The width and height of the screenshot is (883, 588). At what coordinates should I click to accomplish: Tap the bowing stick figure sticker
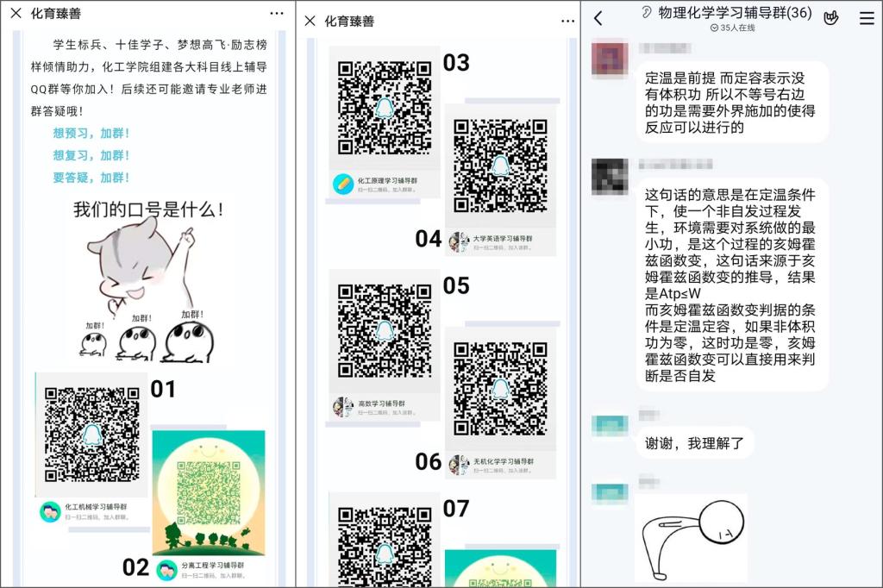tap(692, 539)
